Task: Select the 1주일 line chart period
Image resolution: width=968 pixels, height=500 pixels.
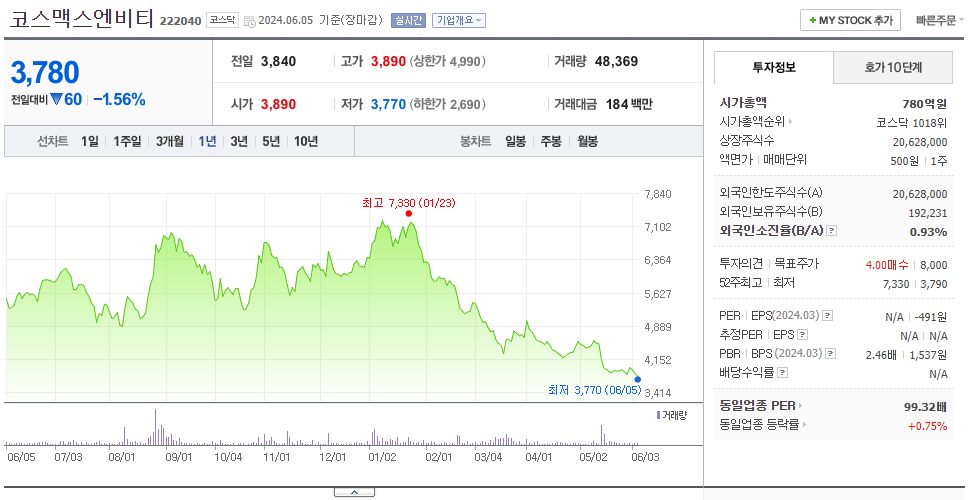Action: click(x=127, y=141)
